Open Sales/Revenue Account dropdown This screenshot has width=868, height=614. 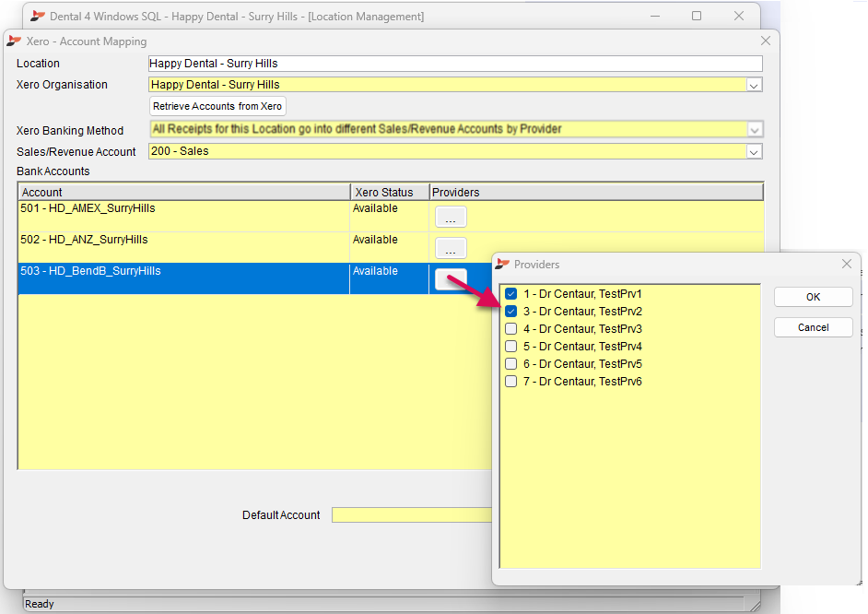pos(754,152)
